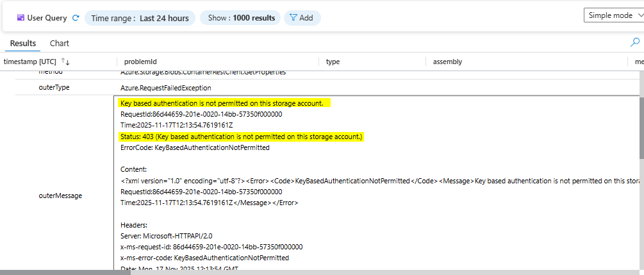644x275 pixels.
Task: Click the Headers: label line
Action: coord(135,225)
